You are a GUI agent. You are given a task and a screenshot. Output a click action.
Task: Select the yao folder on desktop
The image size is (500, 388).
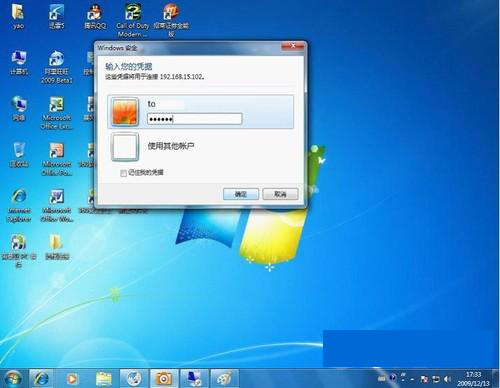click(x=18, y=16)
